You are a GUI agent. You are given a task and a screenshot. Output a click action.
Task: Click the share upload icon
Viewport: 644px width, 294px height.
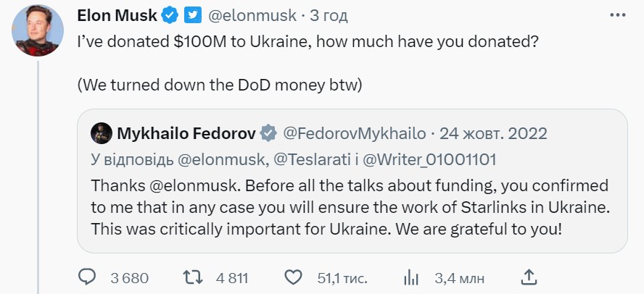529,277
